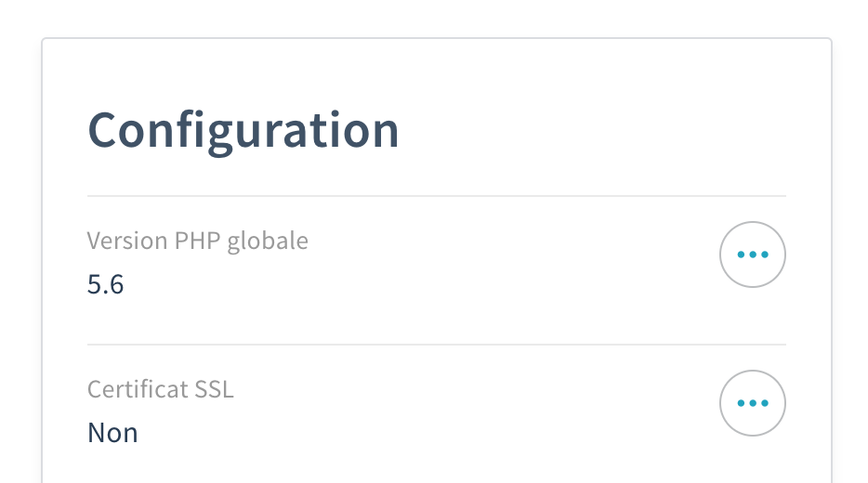This screenshot has width=868, height=483.
Task: Select the PHP version value 5.6
Action: [105, 284]
